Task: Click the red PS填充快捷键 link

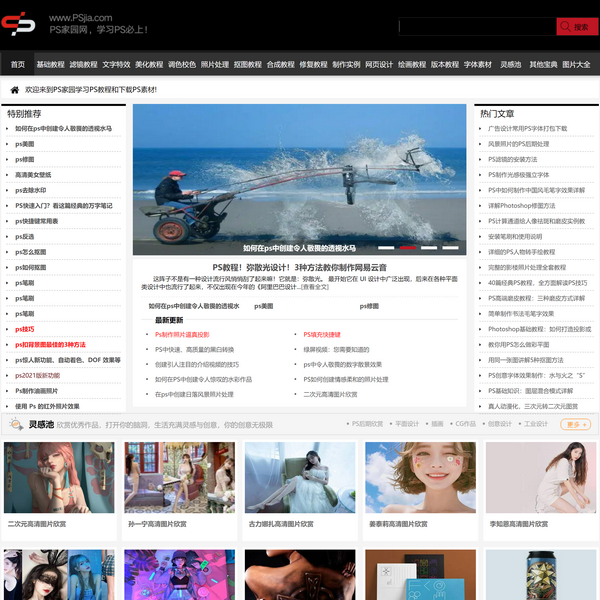Action: pos(322,335)
